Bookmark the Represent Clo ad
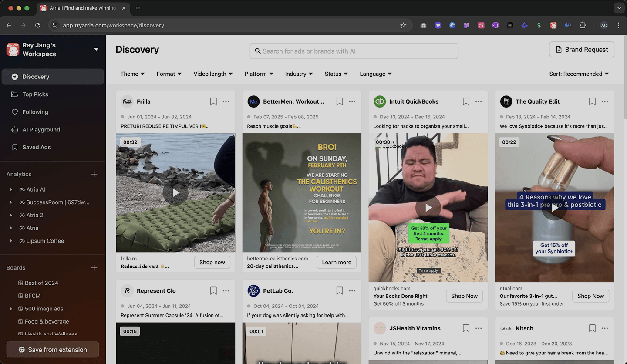The height and width of the screenshot is (364, 627). [x=213, y=291]
